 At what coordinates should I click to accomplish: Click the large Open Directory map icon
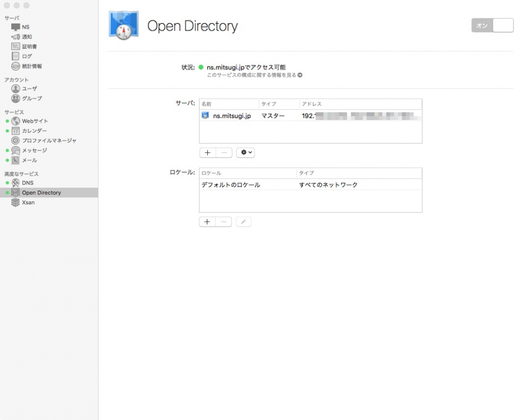(x=124, y=25)
